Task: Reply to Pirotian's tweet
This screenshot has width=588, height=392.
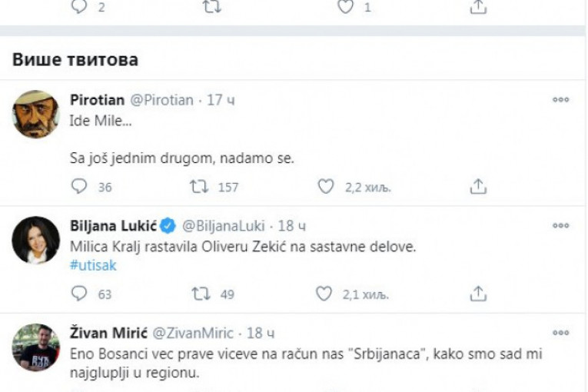Action: pyautogui.click(x=79, y=187)
